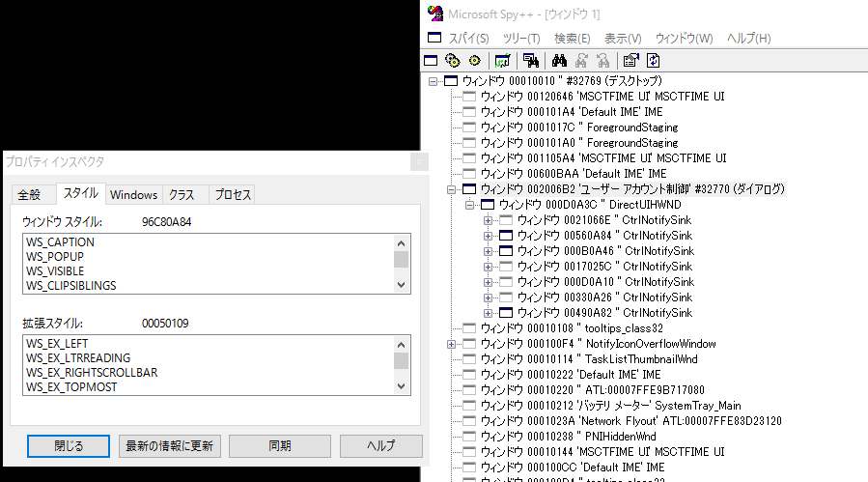Open the 検索(E) menu
Image resolution: width=868 pixels, height=482 pixels.
coord(572,39)
